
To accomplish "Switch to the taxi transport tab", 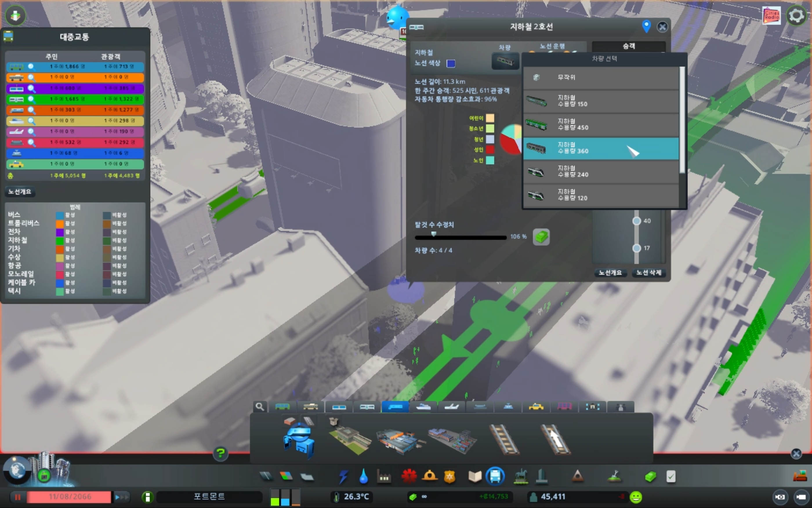I will (x=536, y=407).
